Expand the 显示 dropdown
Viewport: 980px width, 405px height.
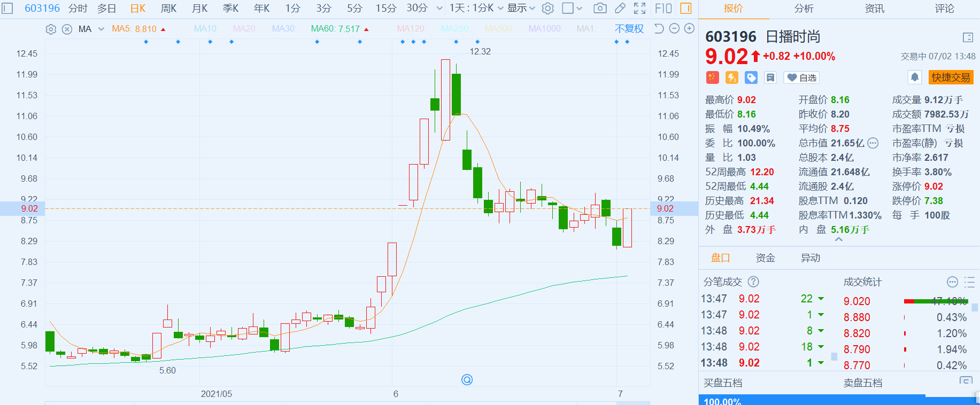[x=521, y=8]
